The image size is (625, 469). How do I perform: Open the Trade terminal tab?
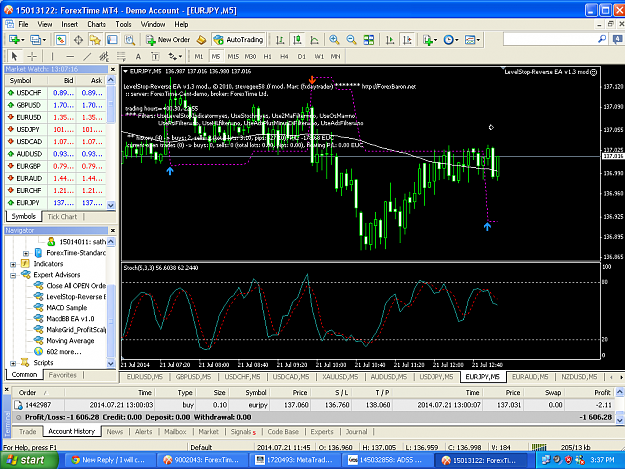28,432
